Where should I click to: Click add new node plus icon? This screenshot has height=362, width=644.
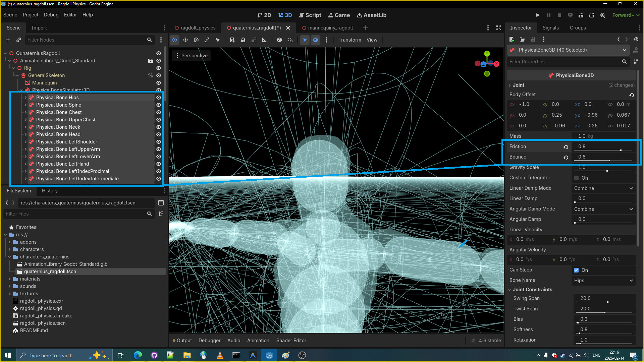[x=8, y=40]
